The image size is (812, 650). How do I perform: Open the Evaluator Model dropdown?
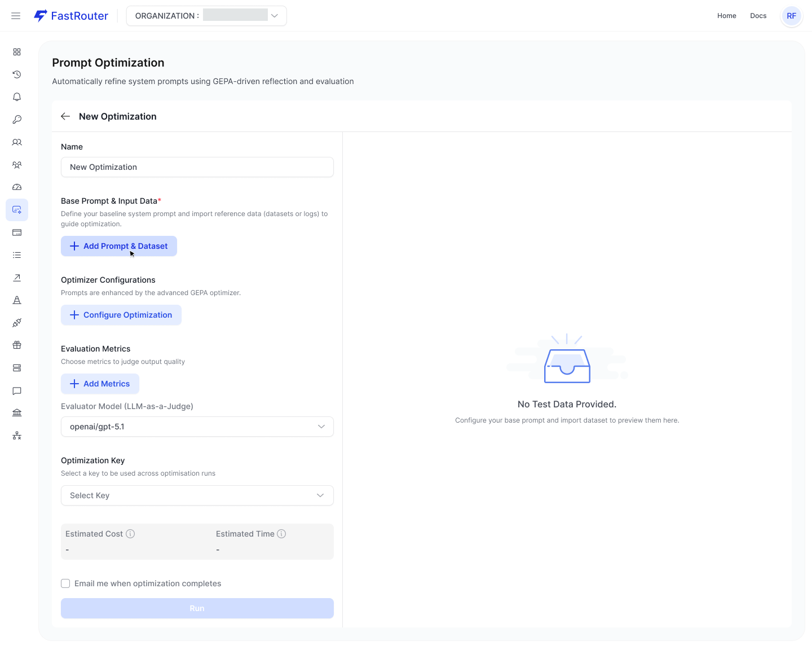tap(197, 427)
